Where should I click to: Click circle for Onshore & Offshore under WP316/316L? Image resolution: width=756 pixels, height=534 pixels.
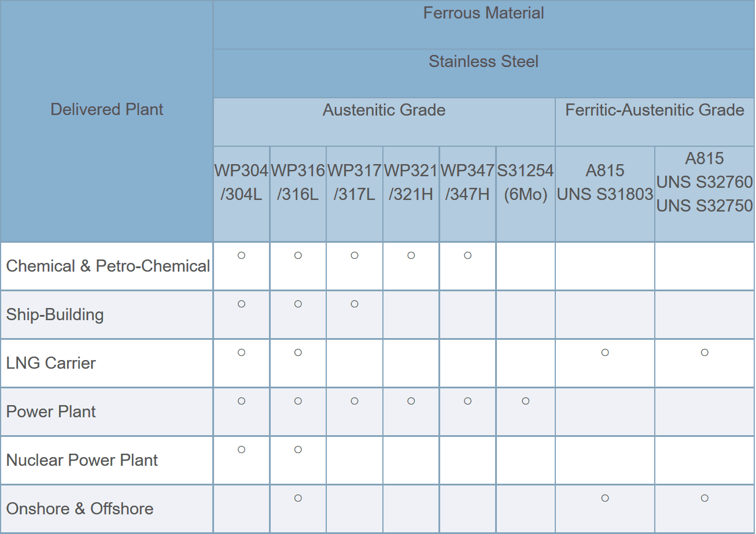coord(298,498)
